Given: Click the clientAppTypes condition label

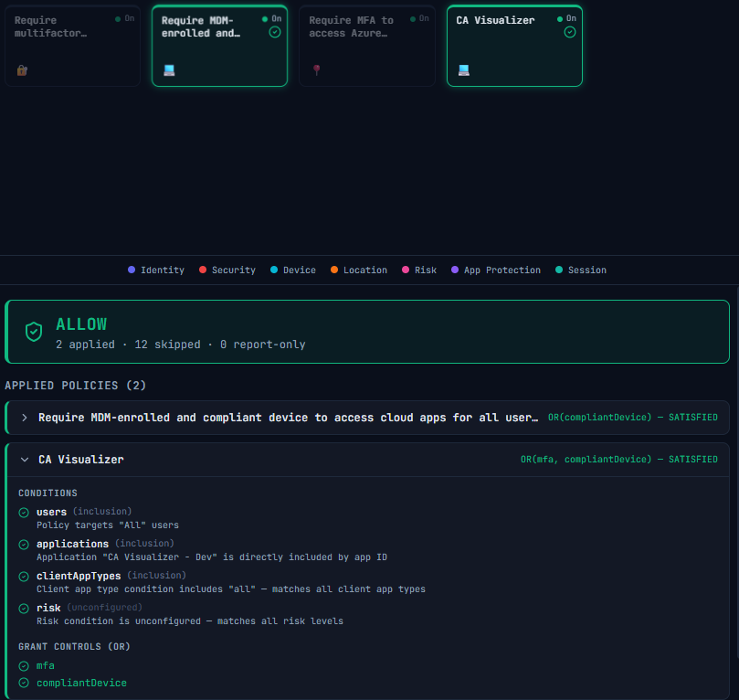Looking at the screenshot, I should 79,576.
